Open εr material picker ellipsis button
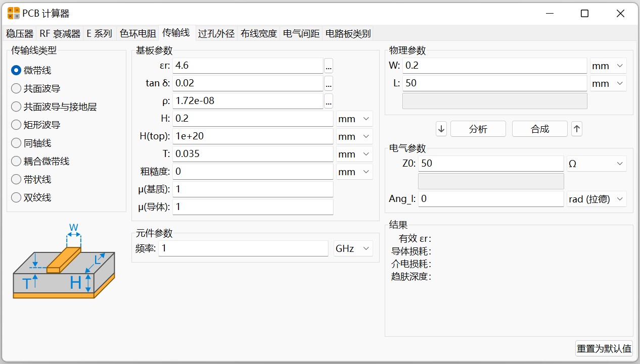 (329, 66)
